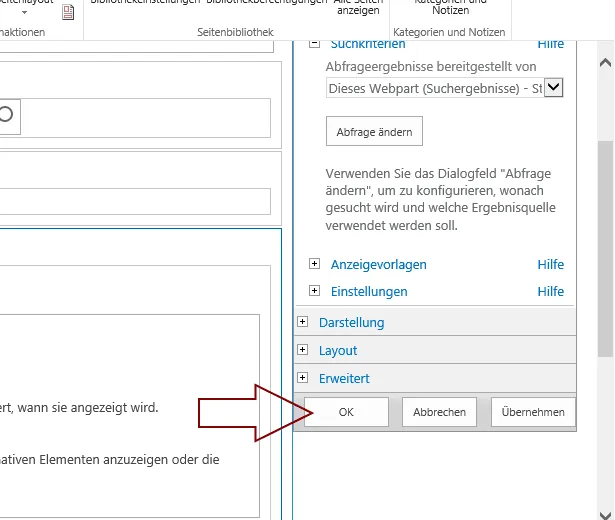Open the Abfrage ändern dialog
Screen dimensions: 615x520
coord(374,131)
